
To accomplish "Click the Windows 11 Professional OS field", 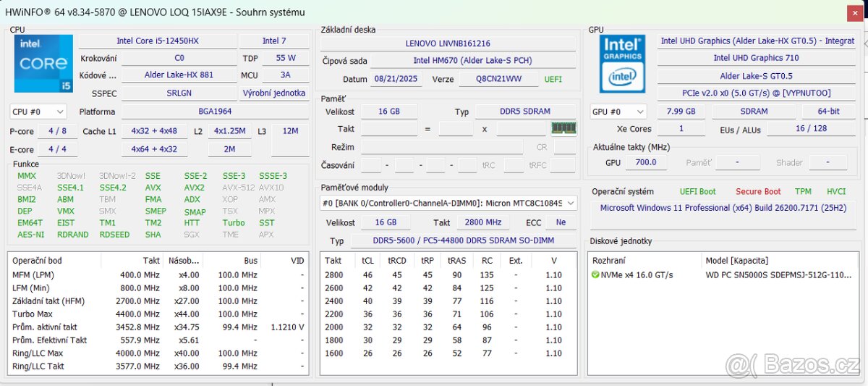I will click(723, 208).
